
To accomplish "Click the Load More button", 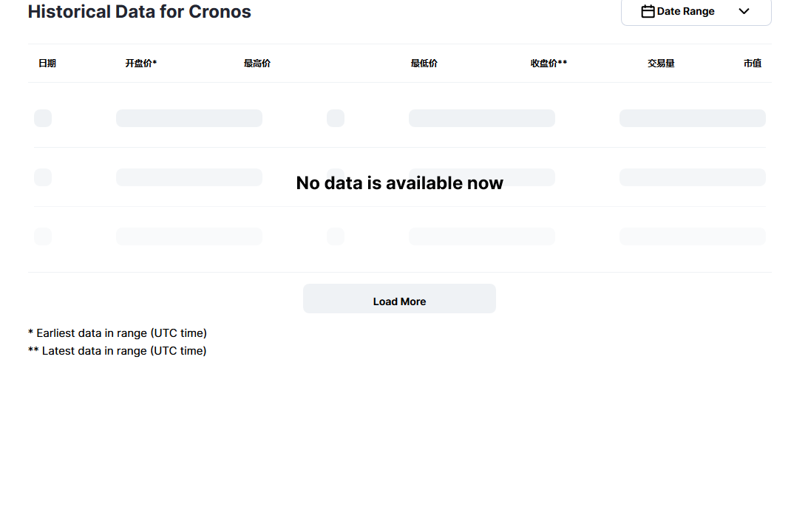I will click(x=399, y=299).
